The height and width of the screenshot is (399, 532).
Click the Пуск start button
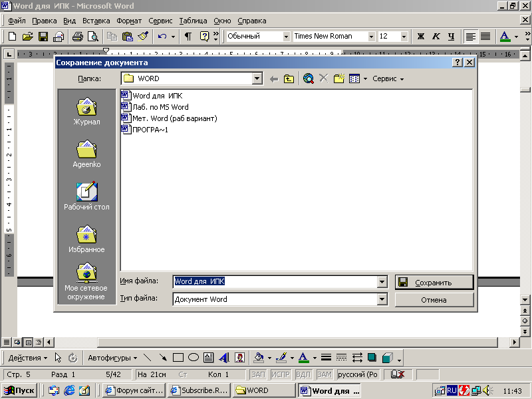point(20,390)
